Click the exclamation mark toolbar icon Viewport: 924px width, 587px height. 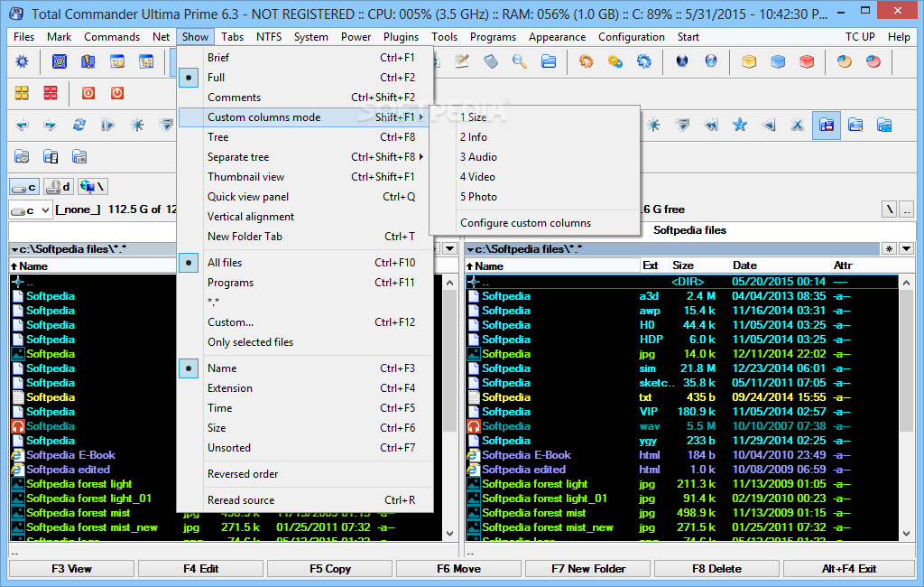(88, 61)
